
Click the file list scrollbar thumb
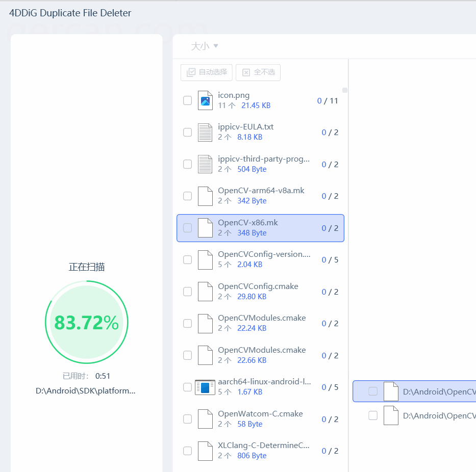coord(344,90)
